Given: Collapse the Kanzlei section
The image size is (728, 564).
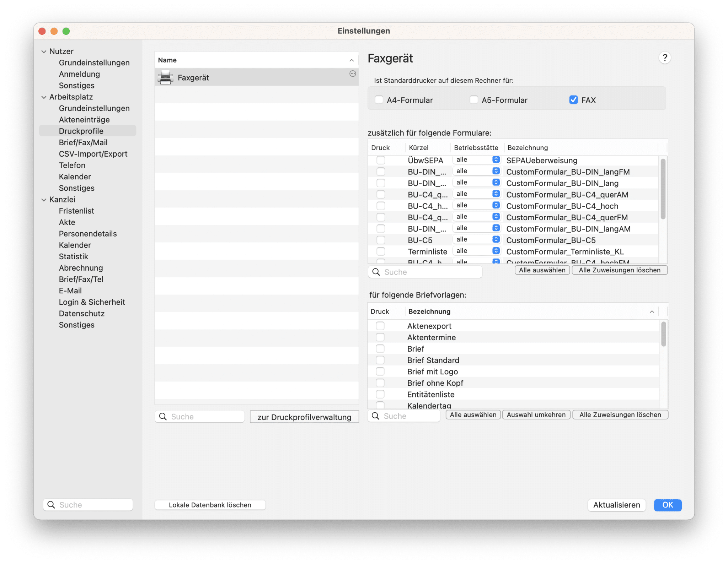Looking at the screenshot, I should pyautogui.click(x=44, y=200).
